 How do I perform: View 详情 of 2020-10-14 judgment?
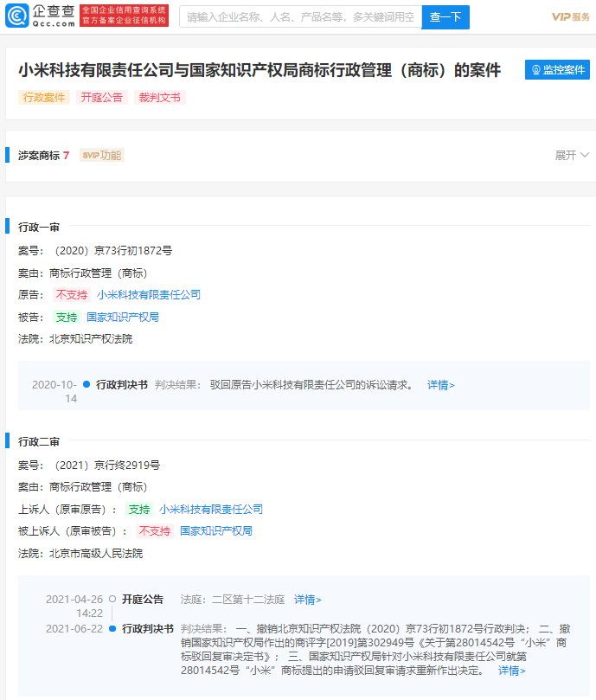coord(440,385)
